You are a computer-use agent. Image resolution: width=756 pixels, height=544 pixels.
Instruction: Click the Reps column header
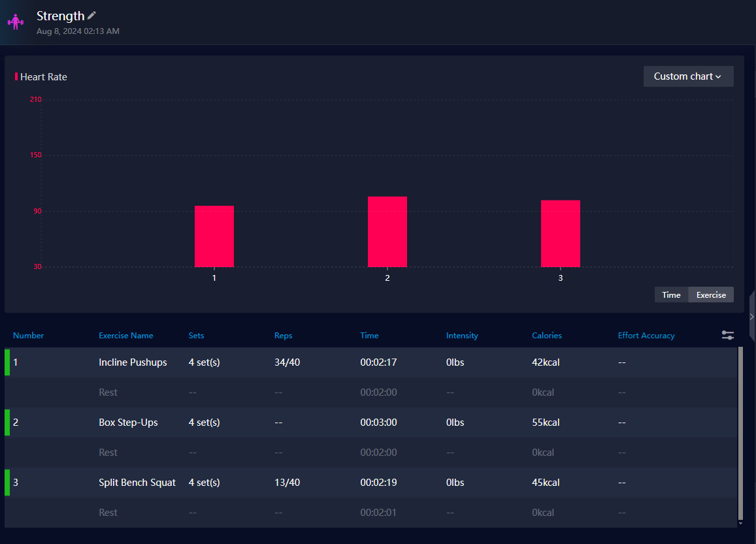coord(283,336)
